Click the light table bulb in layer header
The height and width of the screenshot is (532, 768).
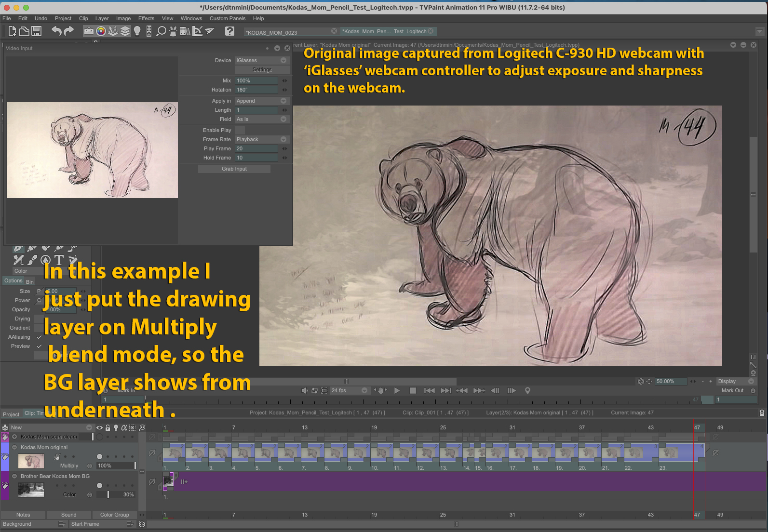click(x=116, y=427)
